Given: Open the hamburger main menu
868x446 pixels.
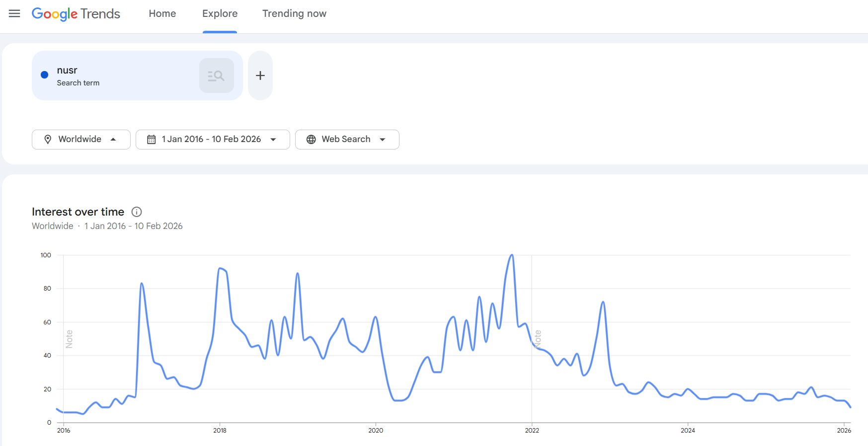Looking at the screenshot, I should 14,13.
